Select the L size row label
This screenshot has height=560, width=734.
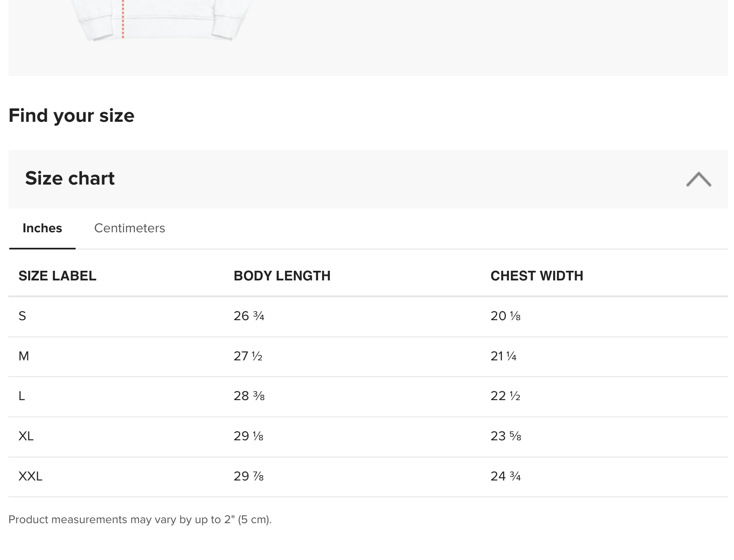[x=22, y=396]
